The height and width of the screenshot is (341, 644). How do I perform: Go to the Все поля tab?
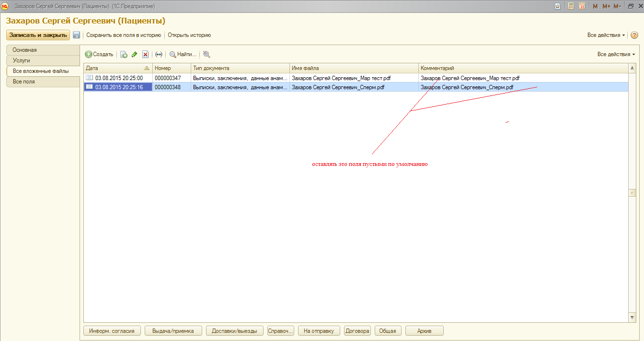point(42,82)
